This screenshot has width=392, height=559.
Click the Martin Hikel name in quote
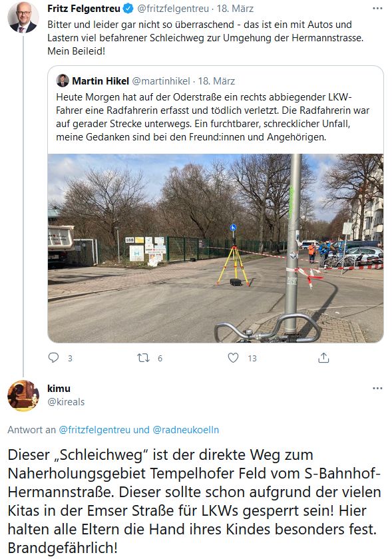100,81
